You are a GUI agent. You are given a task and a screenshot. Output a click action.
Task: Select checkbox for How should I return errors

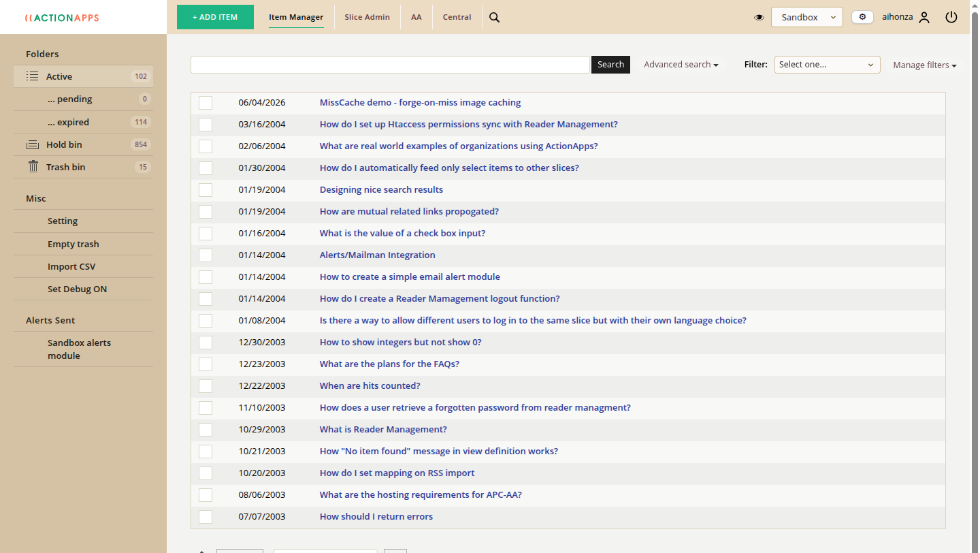point(206,517)
